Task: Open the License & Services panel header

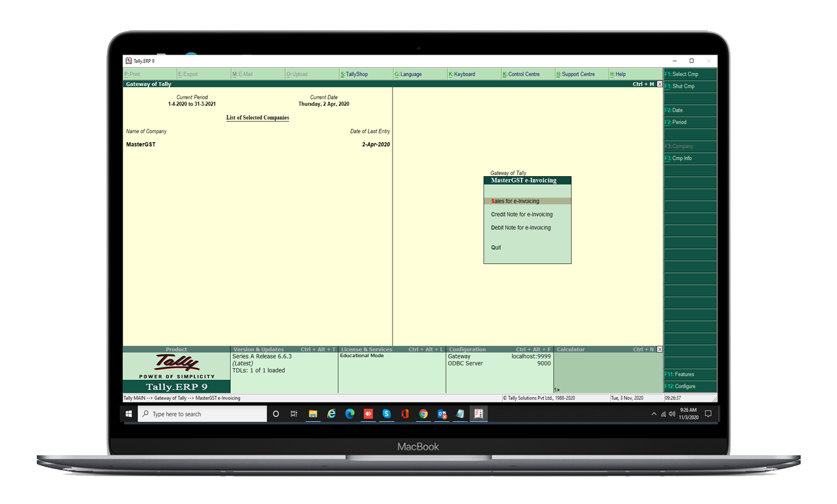Action: pyautogui.click(x=392, y=349)
